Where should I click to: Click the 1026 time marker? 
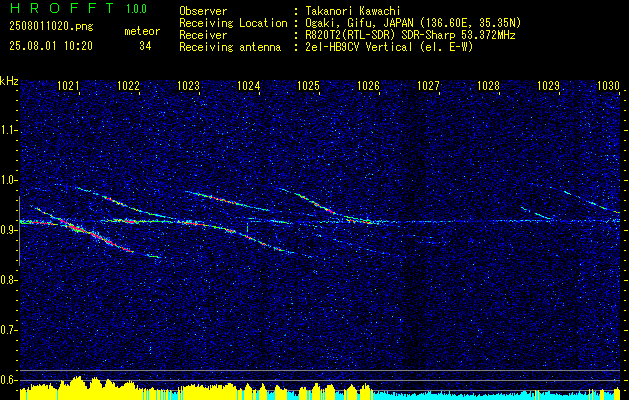tap(368, 85)
